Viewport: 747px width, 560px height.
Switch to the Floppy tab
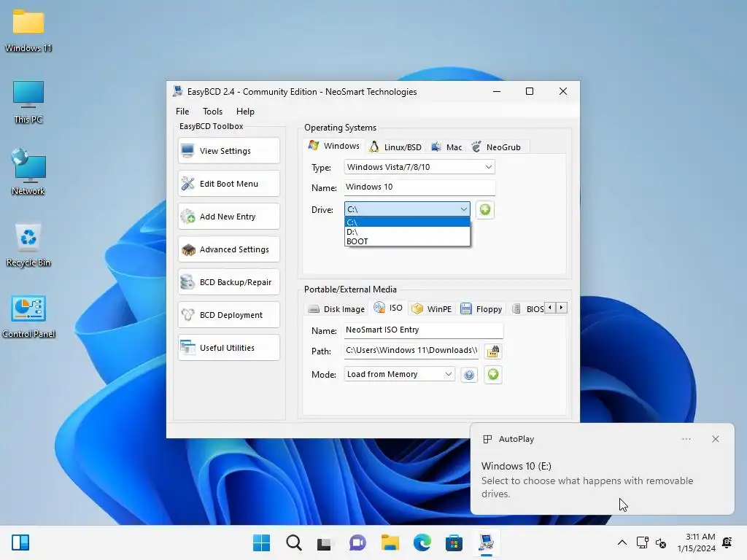click(x=481, y=309)
